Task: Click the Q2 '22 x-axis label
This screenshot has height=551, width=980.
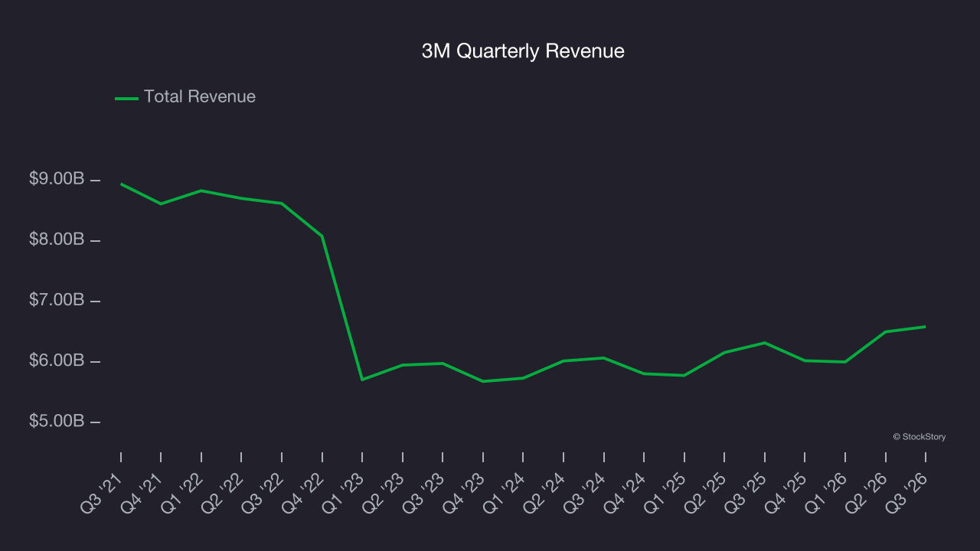Action: coord(223,492)
